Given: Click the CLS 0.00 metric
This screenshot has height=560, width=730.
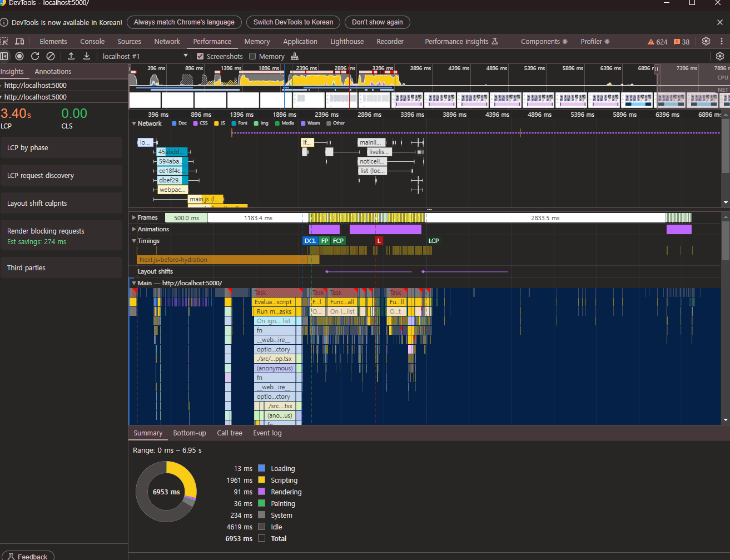Looking at the screenshot, I should [x=74, y=118].
